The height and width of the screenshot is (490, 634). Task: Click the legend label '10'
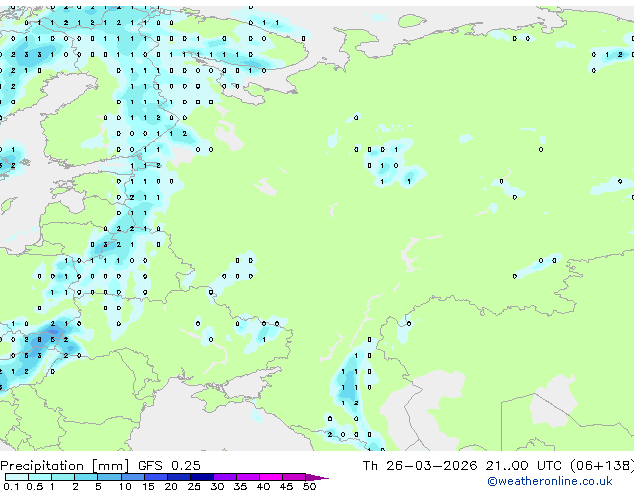point(125,486)
